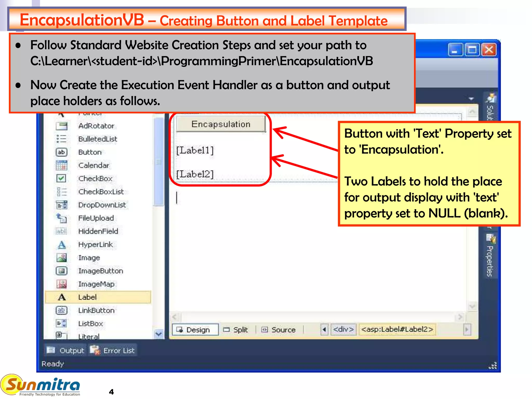Click the toolbox vertical scrollbar thumb
The image size is (532, 399).
(x=158, y=162)
